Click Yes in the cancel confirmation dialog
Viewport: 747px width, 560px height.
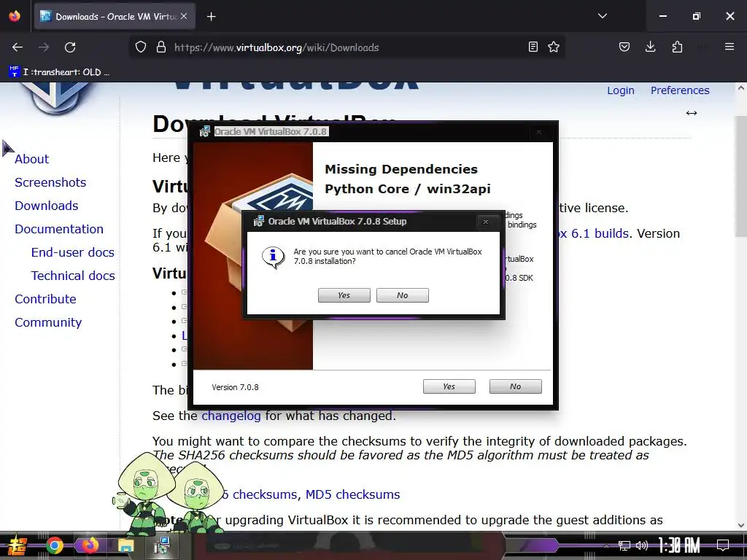(344, 295)
